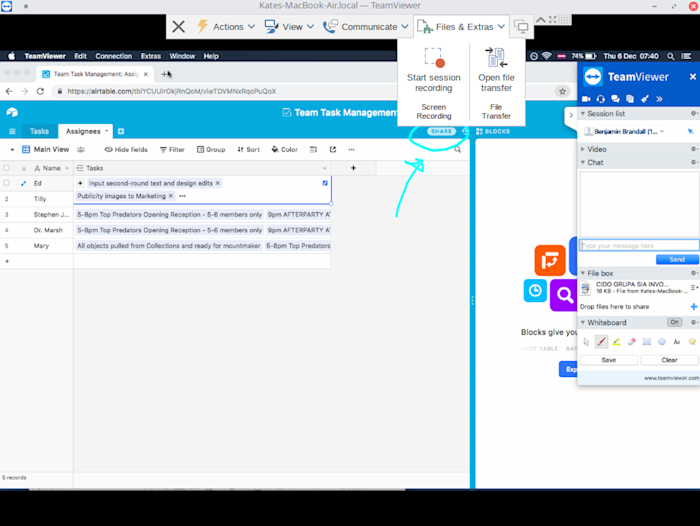Open the View dropdown menu
700x526 pixels.
(289, 27)
